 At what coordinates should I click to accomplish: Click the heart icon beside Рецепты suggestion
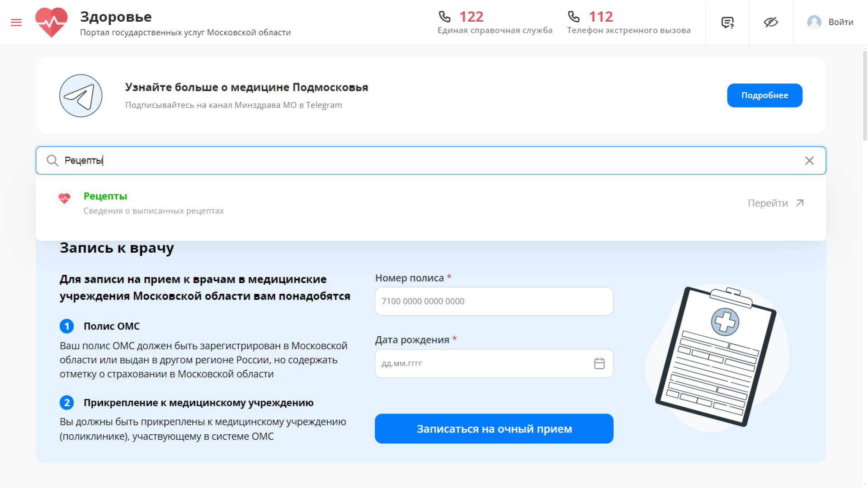[64, 199]
